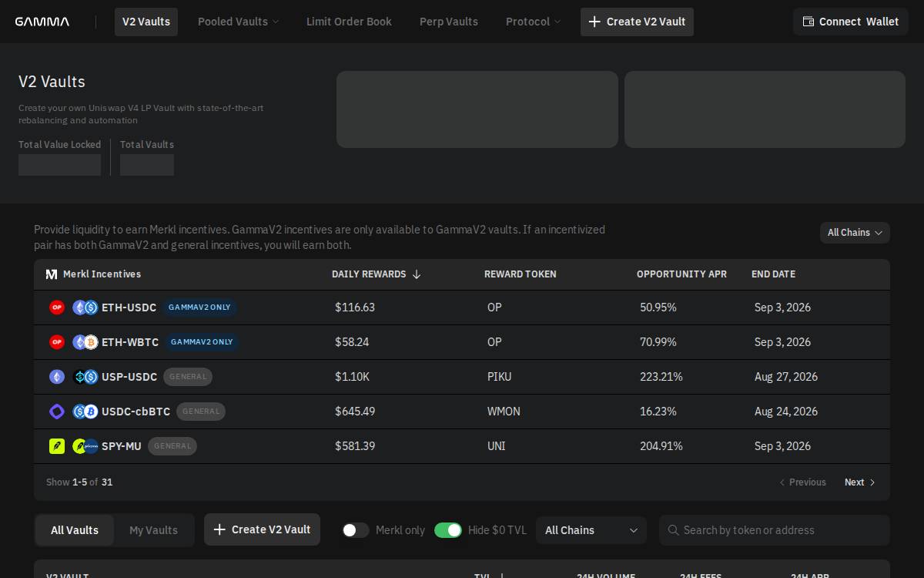Click the purple chain icon in the USDC-cbBTC row
The image size is (924, 578).
coord(57,412)
